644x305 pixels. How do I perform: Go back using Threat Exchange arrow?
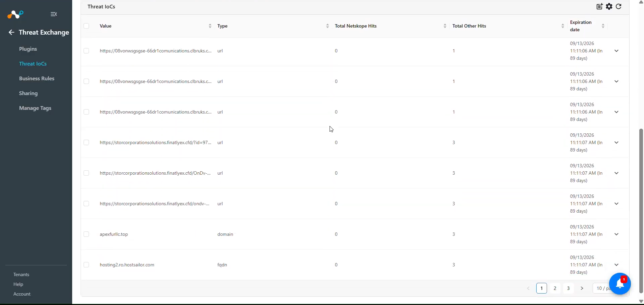tap(11, 32)
